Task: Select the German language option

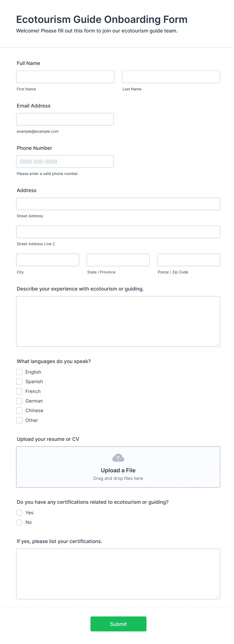Action: click(x=19, y=401)
